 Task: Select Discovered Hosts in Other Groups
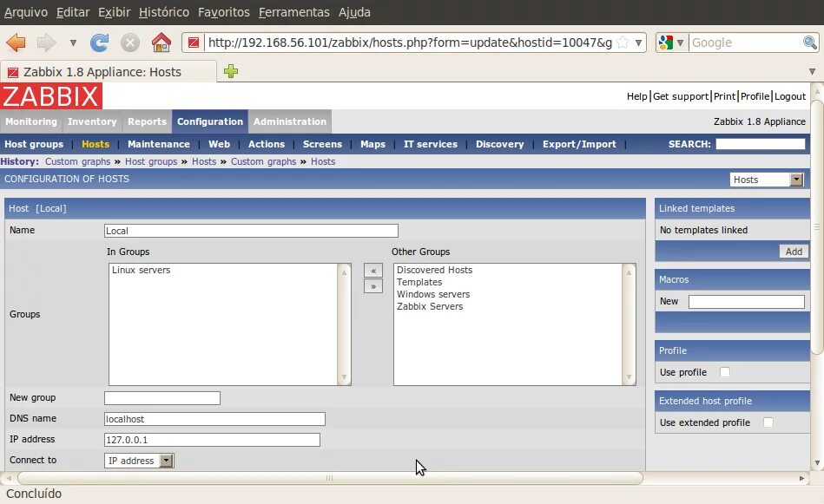[x=435, y=270]
